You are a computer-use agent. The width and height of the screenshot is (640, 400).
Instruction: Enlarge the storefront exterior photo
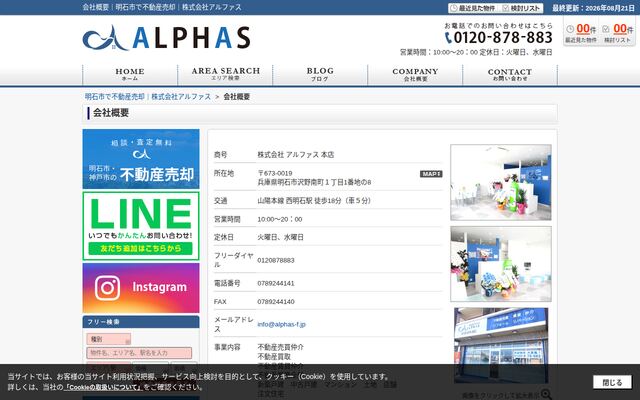coord(501,345)
